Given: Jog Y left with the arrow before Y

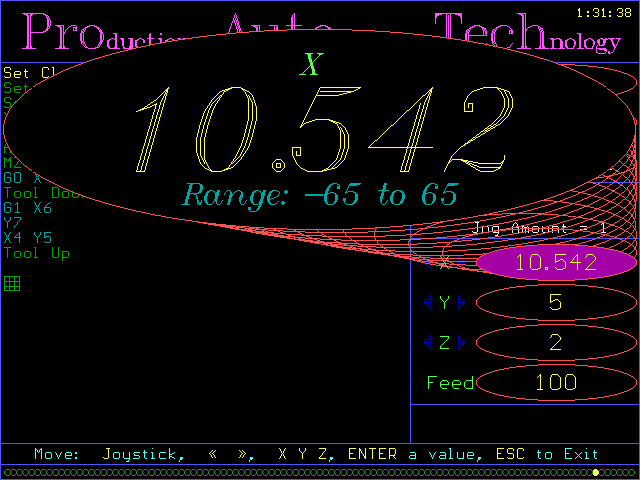Looking at the screenshot, I should (x=427, y=302).
